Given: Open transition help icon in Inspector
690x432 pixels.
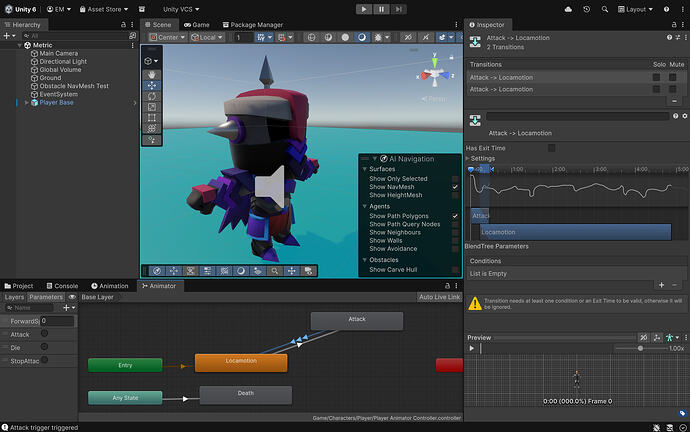Looking at the screenshot, I should point(675,116).
